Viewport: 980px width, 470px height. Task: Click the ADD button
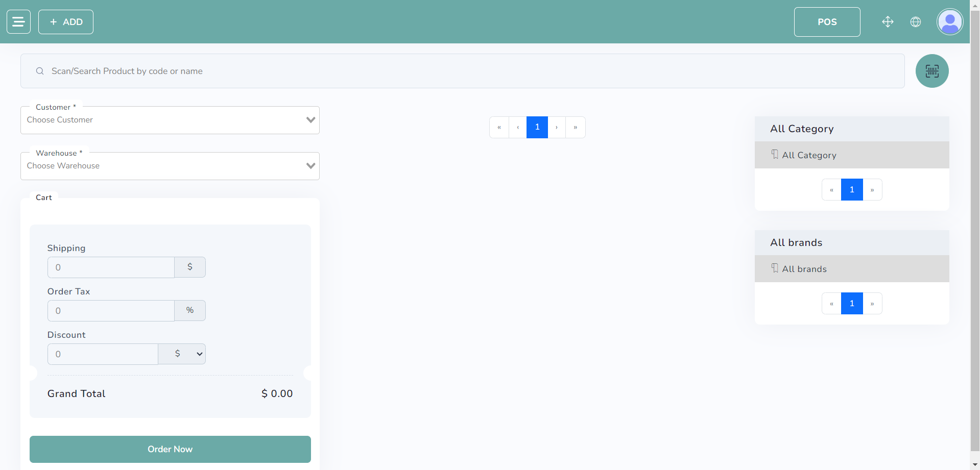[65, 21]
